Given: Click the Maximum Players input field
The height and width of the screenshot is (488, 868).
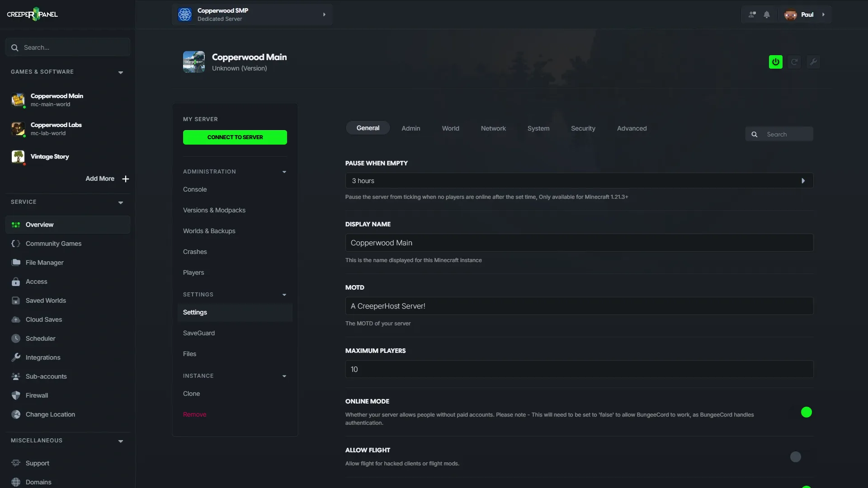Looking at the screenshot, I should coord(579,369).
